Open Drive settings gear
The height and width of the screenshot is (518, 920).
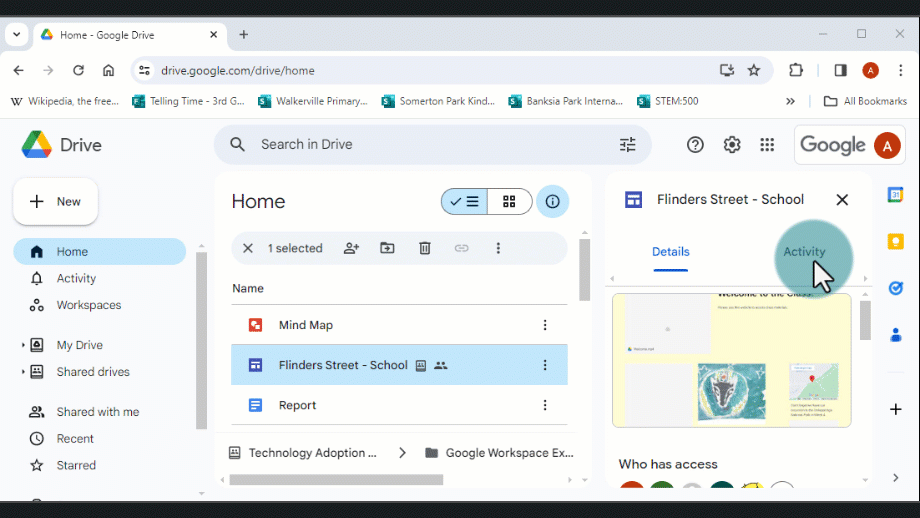click(x=732, y=144)
